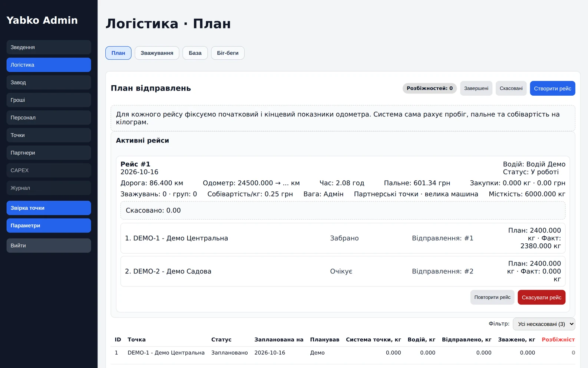The height and width of the screenshot is (368, 588).
Task: Click Місткість: 6000.000 кг value
Action: [x=527, y=194]
